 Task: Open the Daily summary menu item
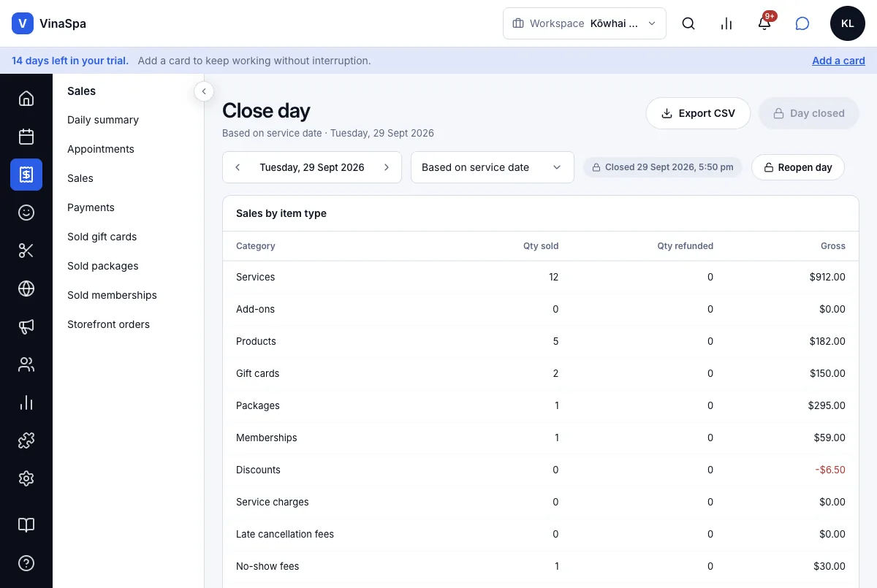point(103,120)
